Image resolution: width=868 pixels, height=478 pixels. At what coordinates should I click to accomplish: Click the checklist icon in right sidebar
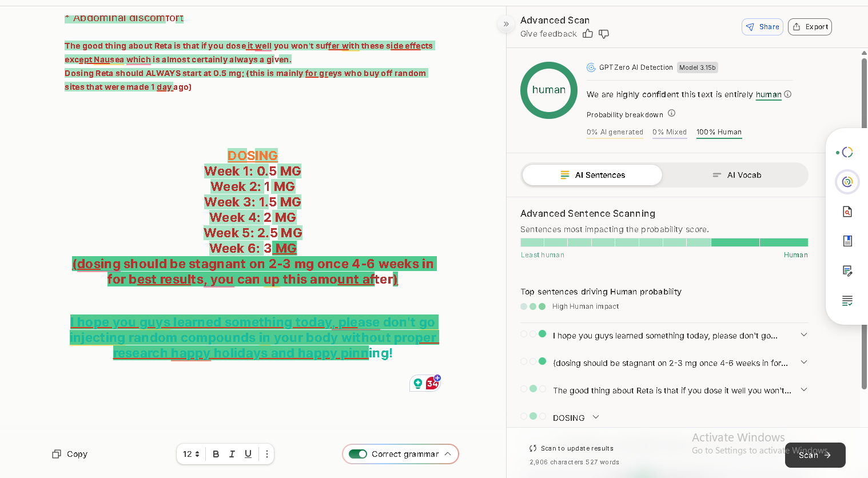[x=847, y=301]
